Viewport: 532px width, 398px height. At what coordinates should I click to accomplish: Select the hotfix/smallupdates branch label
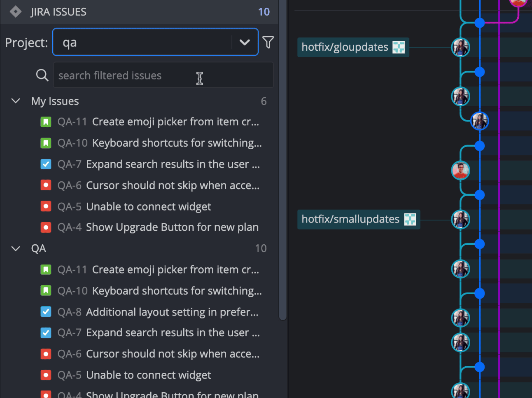[350, 219]
